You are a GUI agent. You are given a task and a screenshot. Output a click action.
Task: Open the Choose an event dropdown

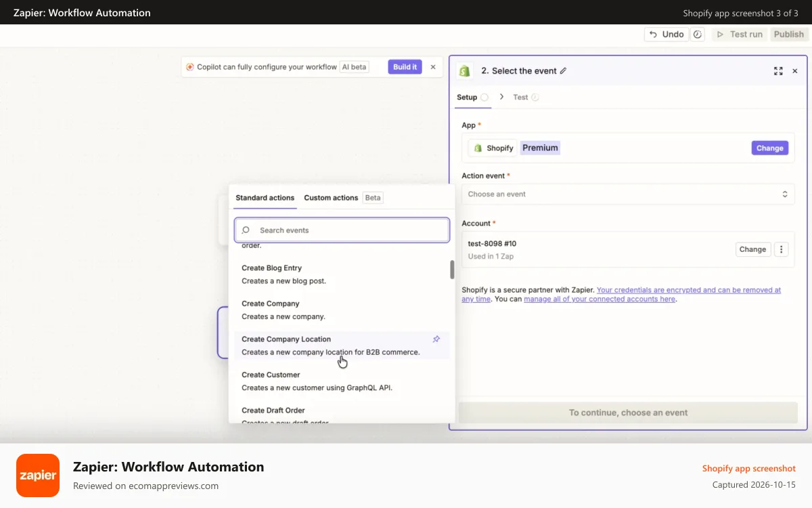628,194
